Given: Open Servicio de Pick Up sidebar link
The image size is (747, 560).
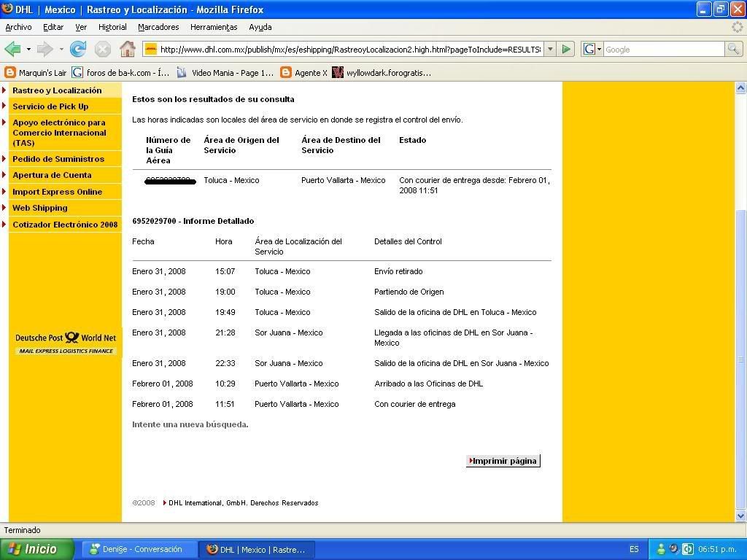Looking at the screenshot, I should click(x=50, y=106).
